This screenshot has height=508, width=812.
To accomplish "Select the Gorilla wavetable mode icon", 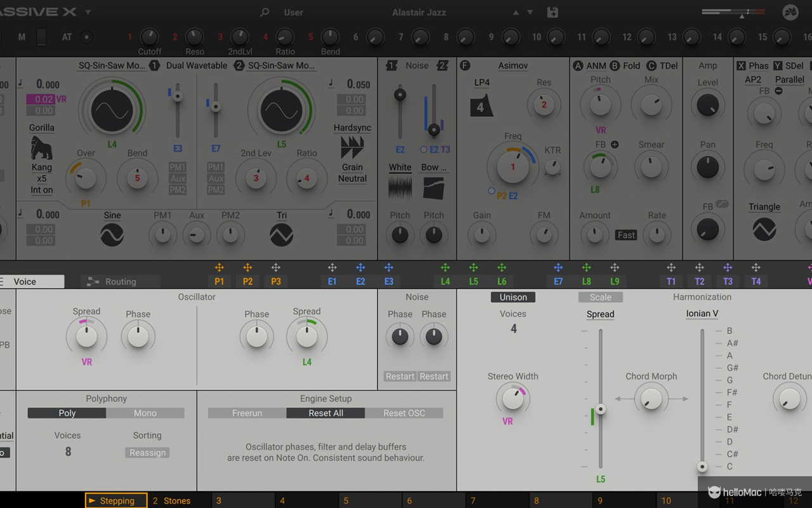I will [42, 148].
